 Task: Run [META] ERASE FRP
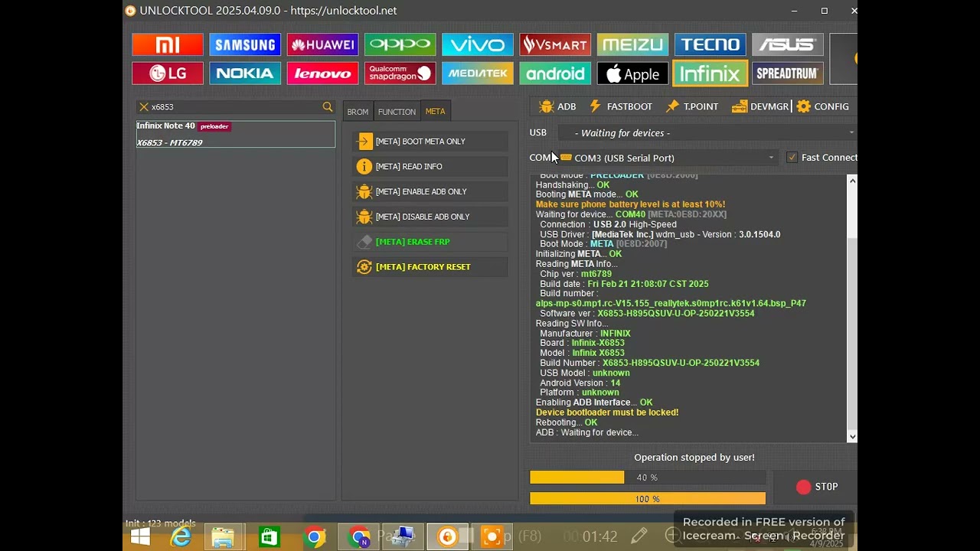[430, 242]
